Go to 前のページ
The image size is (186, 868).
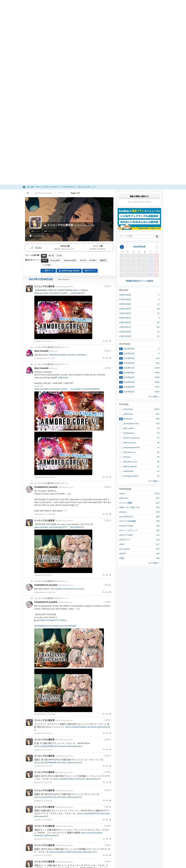[x=48, y=271]
